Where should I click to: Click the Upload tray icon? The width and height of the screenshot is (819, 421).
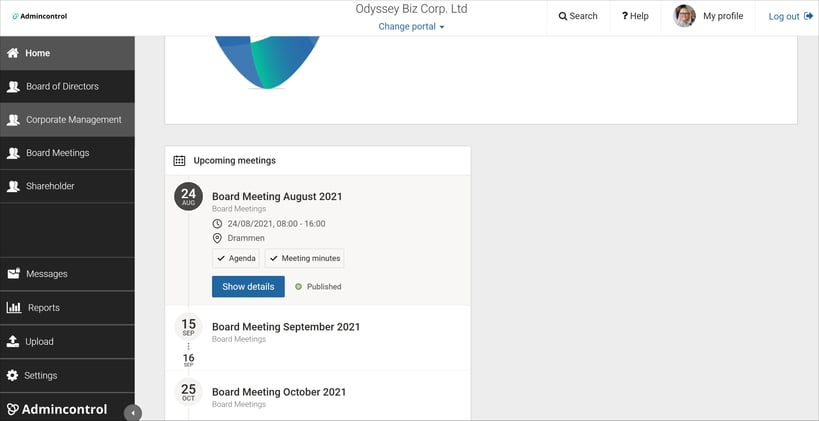[x=13, y=342]
